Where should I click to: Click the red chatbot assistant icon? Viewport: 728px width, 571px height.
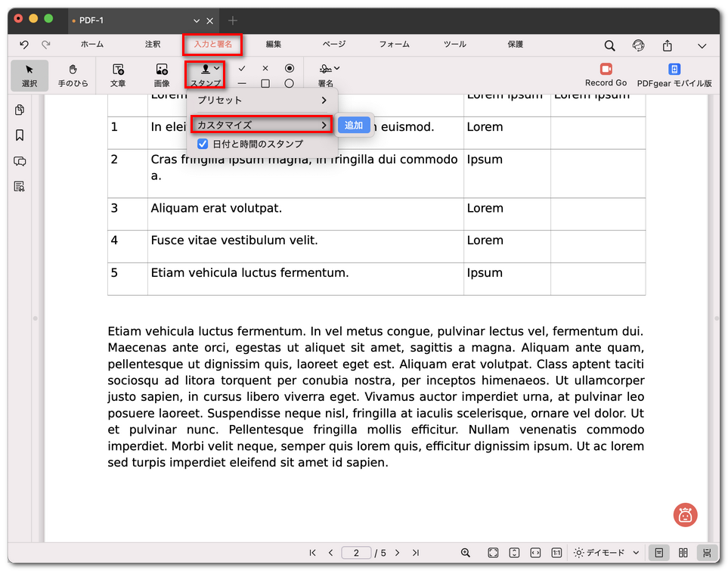coord(685,515)
